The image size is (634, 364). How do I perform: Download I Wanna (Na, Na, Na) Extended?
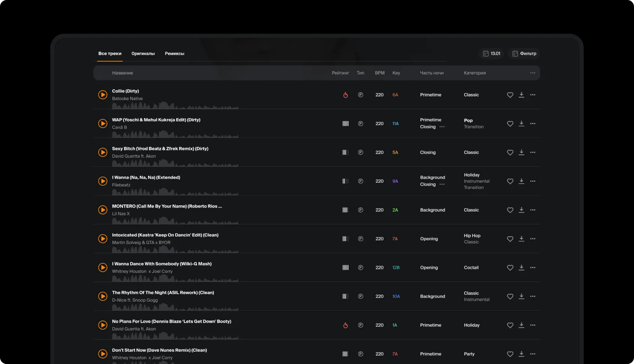521,181
